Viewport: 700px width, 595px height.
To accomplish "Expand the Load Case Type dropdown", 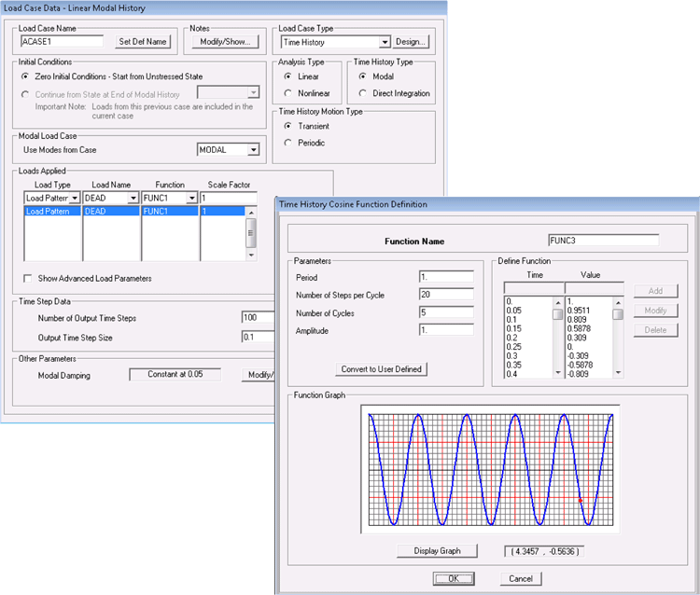I will pyautogui.click(x=385, y=42).
